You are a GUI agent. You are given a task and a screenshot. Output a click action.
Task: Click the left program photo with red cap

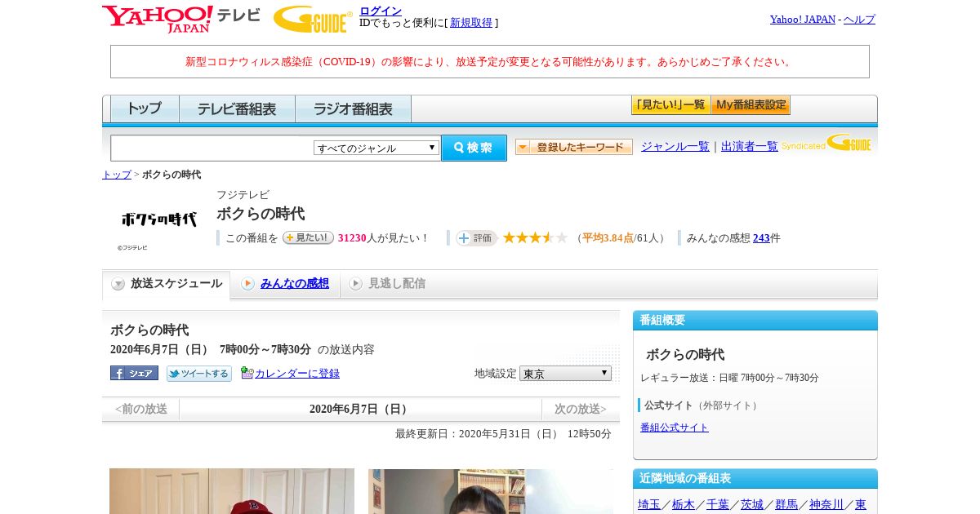(232, 491)
